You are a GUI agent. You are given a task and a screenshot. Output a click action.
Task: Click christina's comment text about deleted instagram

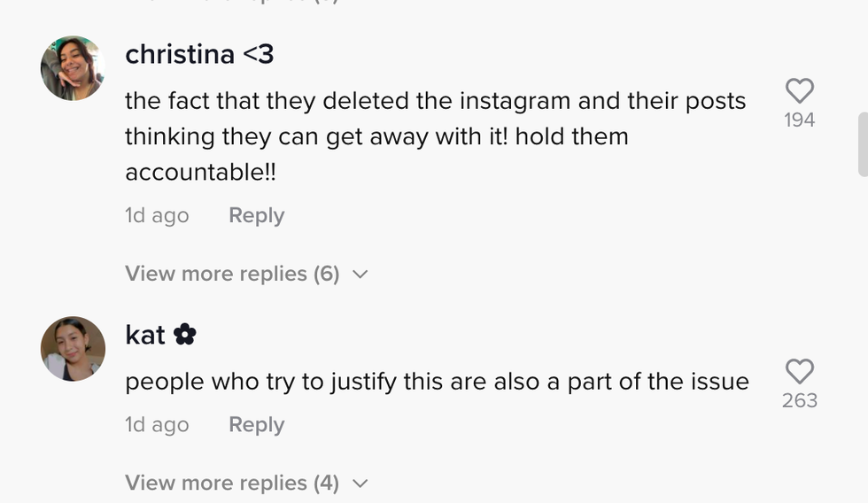[x=435, y=136]
